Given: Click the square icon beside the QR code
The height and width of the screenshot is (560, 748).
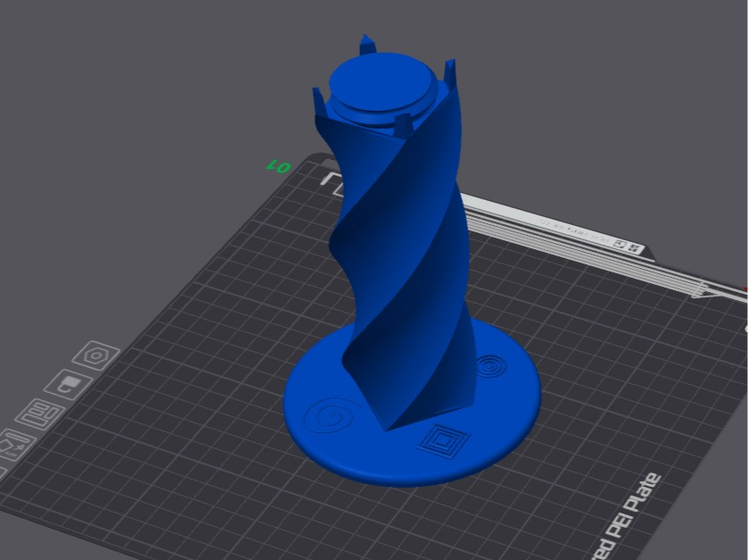Looking at the screenshot, I should (x=620, y=244).
